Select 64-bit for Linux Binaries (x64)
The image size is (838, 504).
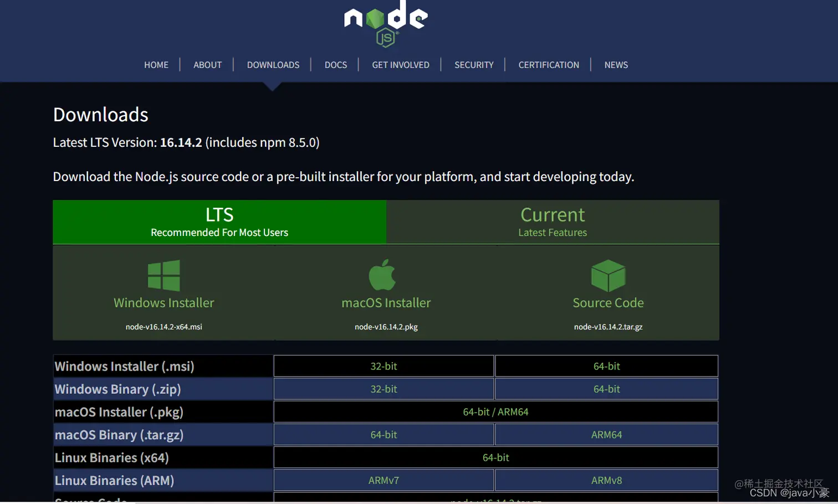[496, 457]
